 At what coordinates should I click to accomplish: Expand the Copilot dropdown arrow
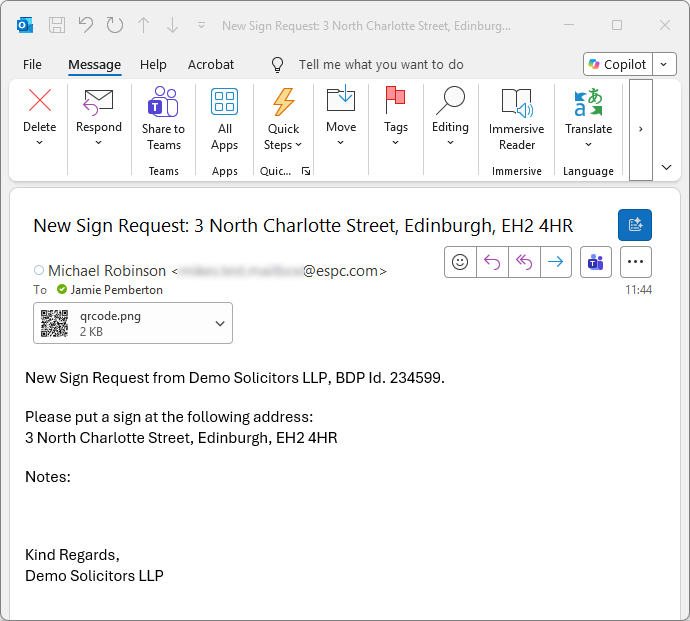[664, 65]
